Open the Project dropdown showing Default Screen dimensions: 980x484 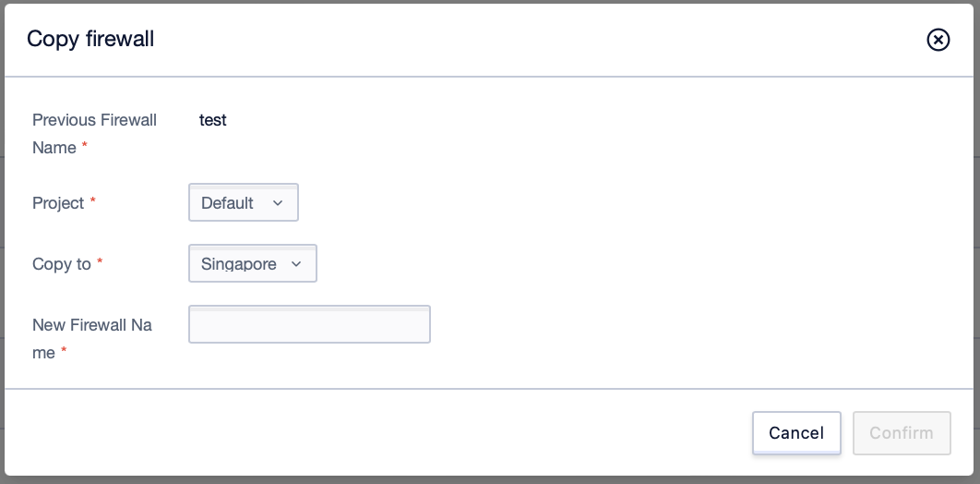click(x=243, y=202)
